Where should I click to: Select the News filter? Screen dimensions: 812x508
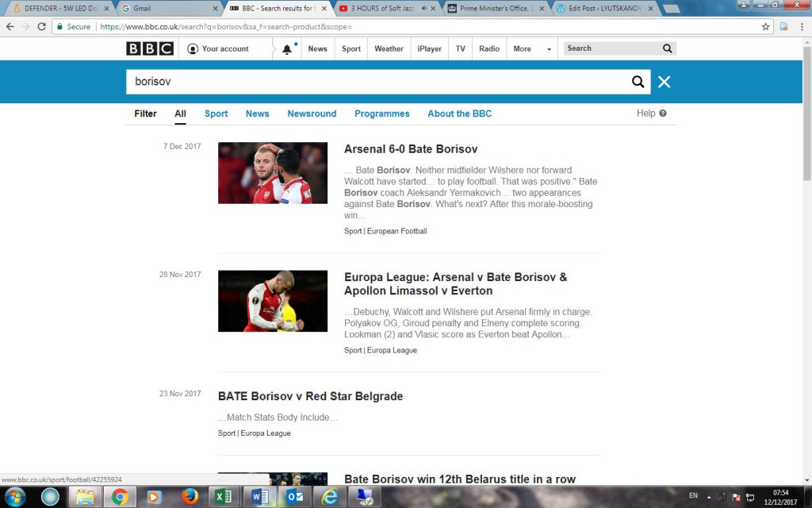click(x=258, y=114)
